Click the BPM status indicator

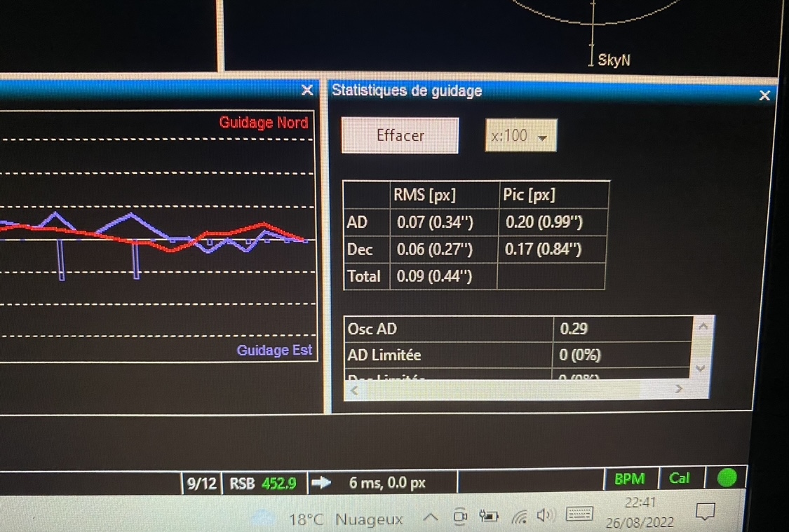630,479
